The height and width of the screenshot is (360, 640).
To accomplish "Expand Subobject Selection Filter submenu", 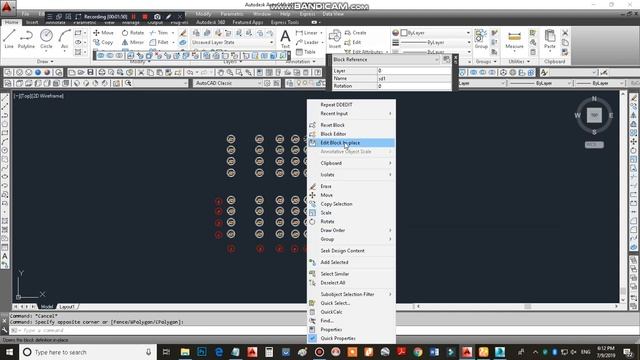I will pyautogui.click(x=351, y=294).
